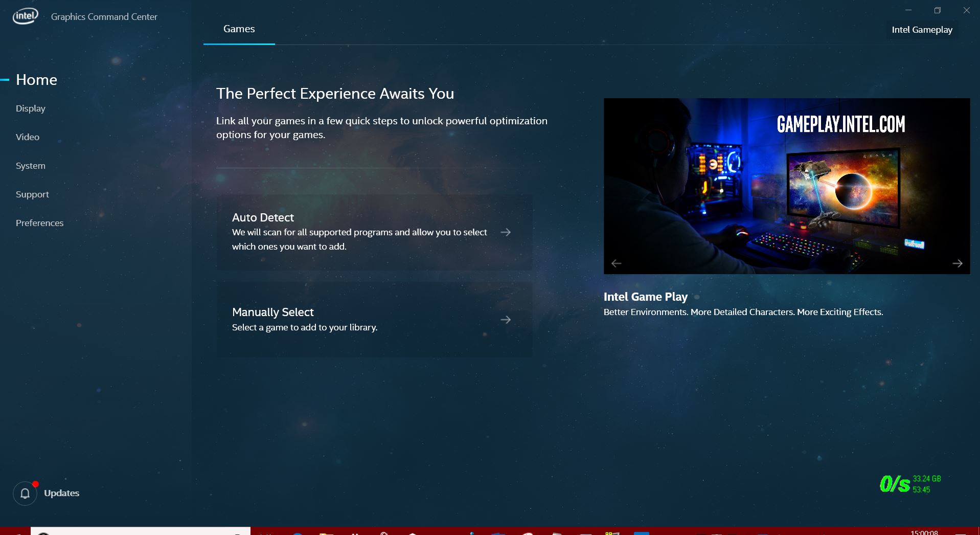The height and width of the screenshot is (535, 980).
Task: Click the network speed 0/s overlay widget
Action: pyautogui.click(x=910, y=484)
